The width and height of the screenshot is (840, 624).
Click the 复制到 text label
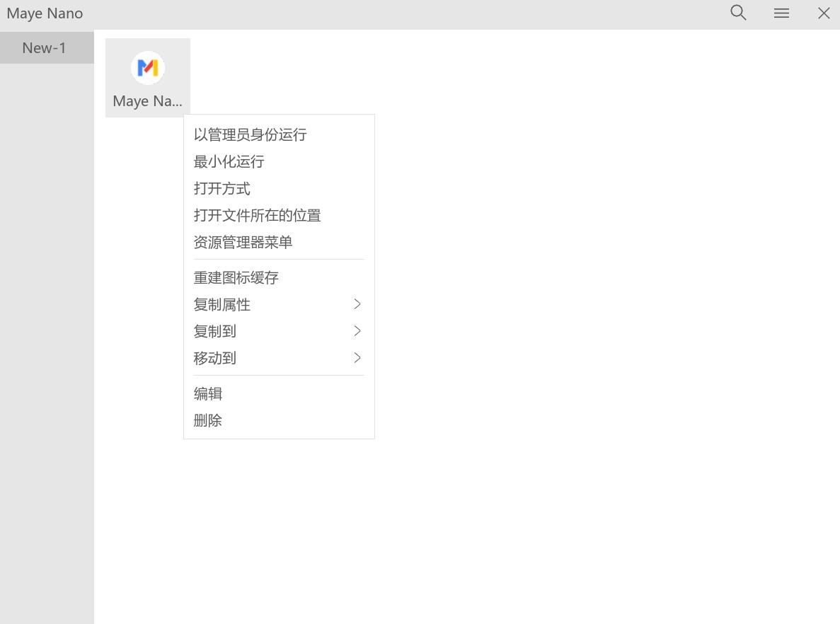coord(214,331)
